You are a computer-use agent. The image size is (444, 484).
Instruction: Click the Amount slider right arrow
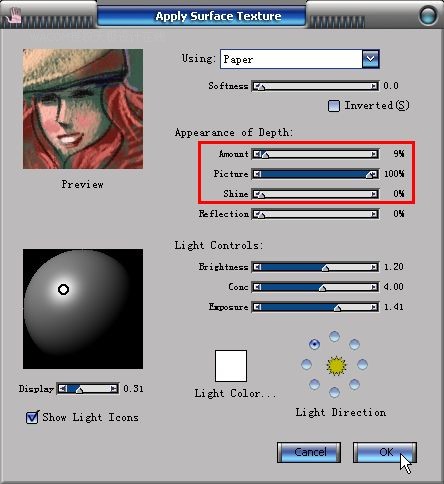pyautogui.click(x=374, y=154)
